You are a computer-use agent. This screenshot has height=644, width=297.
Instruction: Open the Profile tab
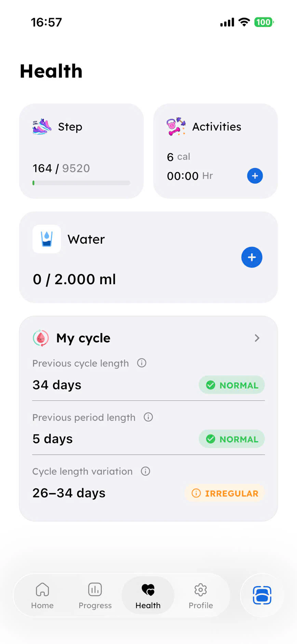(201, 595)
